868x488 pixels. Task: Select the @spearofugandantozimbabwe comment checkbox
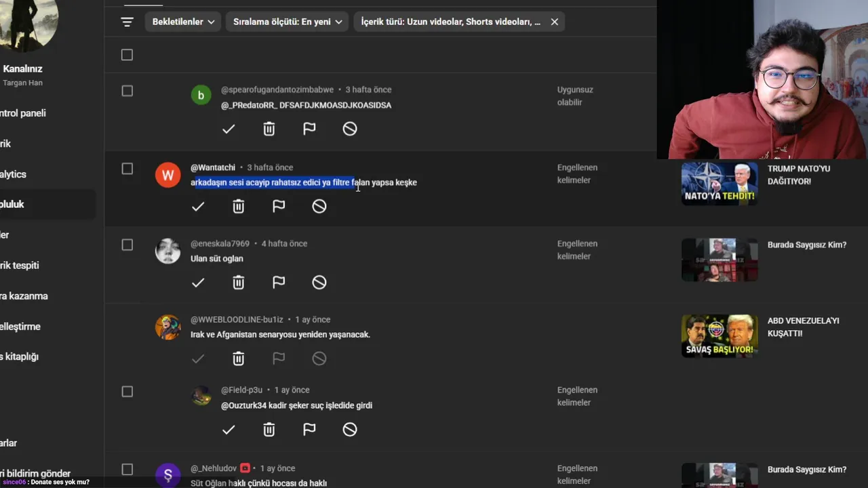127,91
